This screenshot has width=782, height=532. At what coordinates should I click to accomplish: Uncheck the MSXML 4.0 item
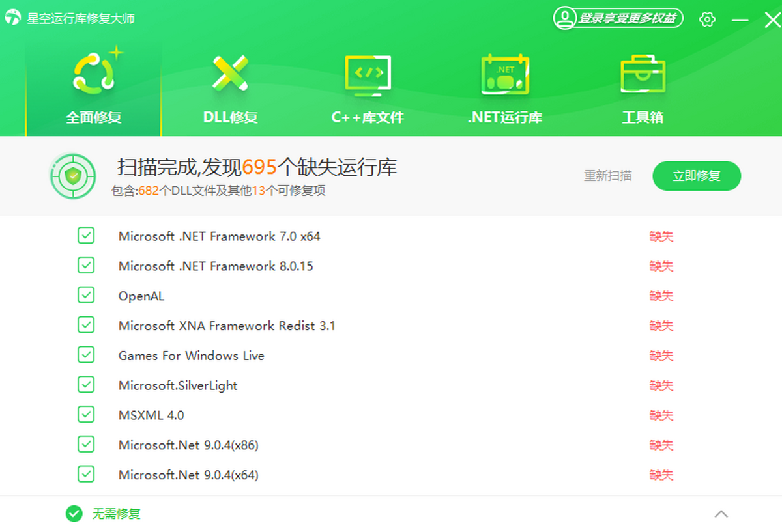point(86,415)
